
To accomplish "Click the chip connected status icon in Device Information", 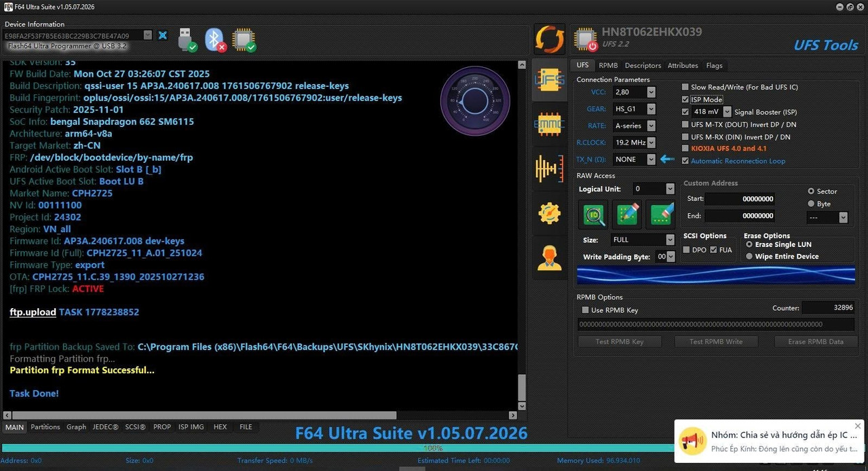I will click(244, 39).
